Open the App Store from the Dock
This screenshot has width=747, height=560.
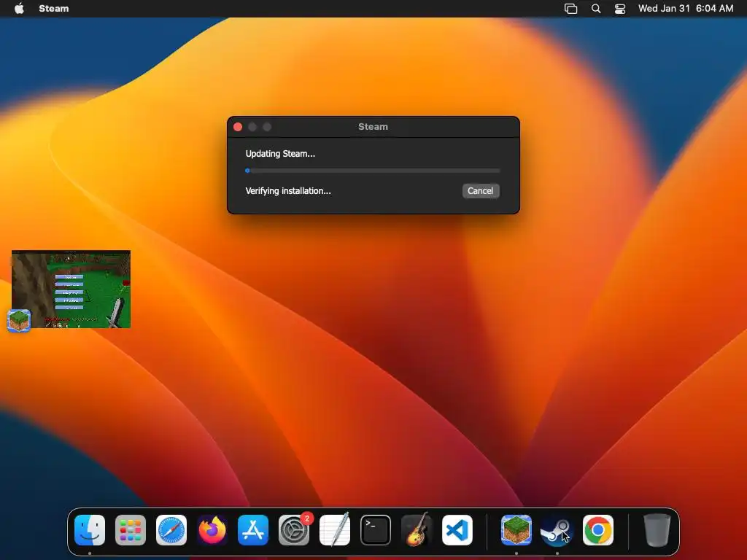[x=253, y=530]
